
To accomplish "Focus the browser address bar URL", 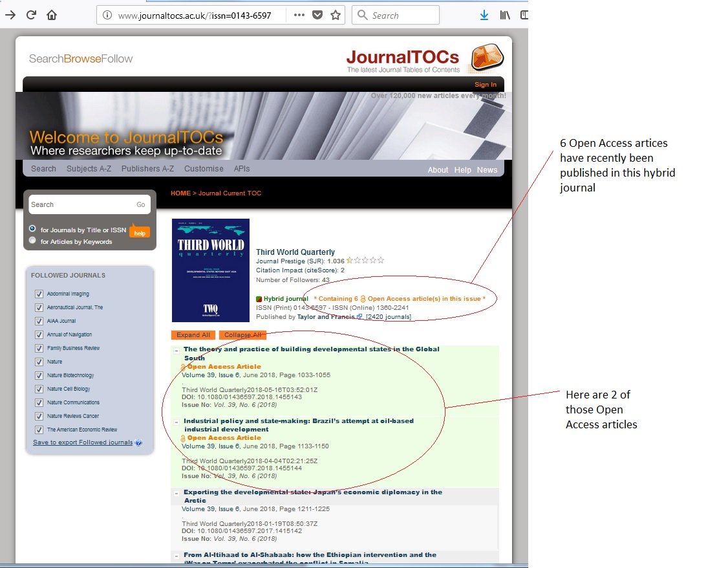I will click(195, 16).
